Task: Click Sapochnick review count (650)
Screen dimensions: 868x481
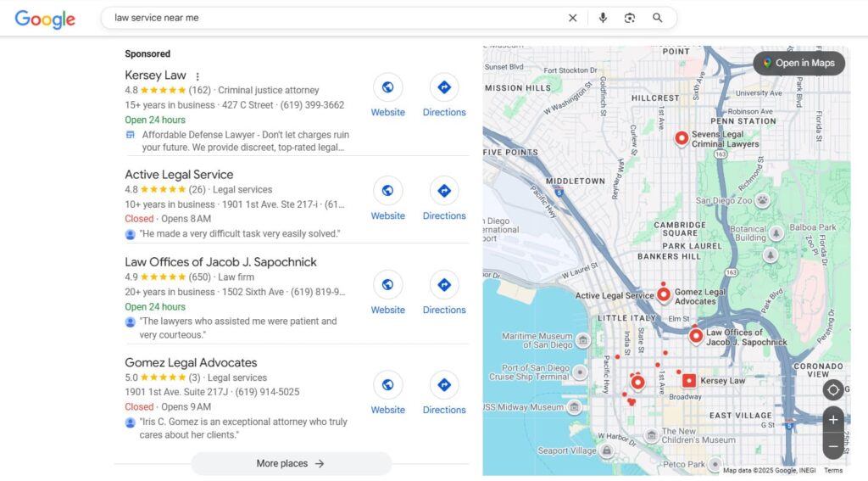Action: (200, 277)
